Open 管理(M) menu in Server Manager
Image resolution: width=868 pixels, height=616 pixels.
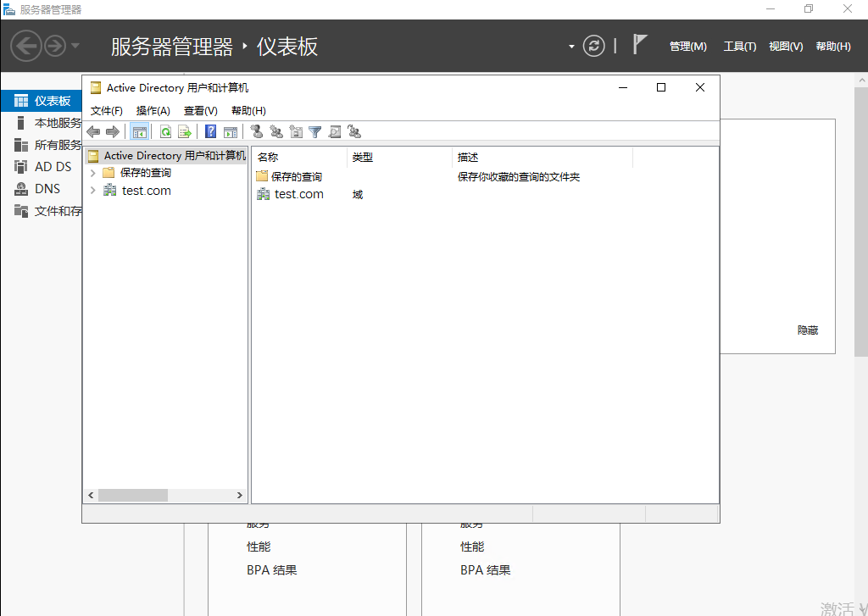point(688,47)
